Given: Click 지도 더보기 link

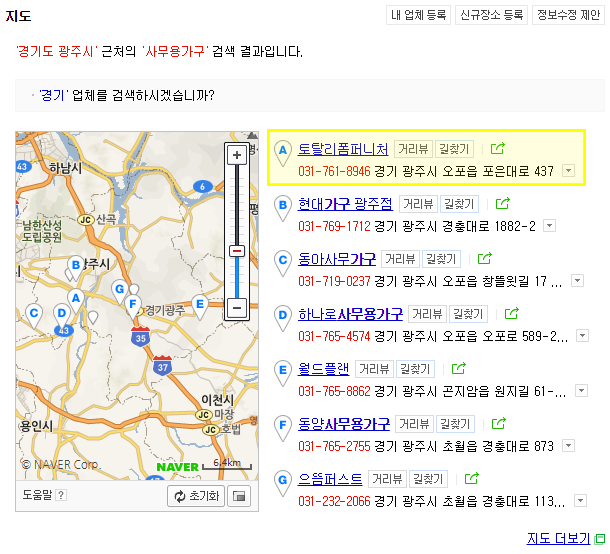Looking at the screenshot, I should (558, 538).
